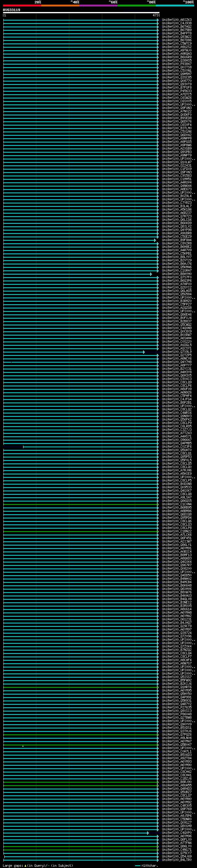Image resolution: width=197 pixels, height=868 pixels.
Task: Click the alignment arrowhead for UniRef100_Q2TZP5
Action: click(x=158, y=356)
